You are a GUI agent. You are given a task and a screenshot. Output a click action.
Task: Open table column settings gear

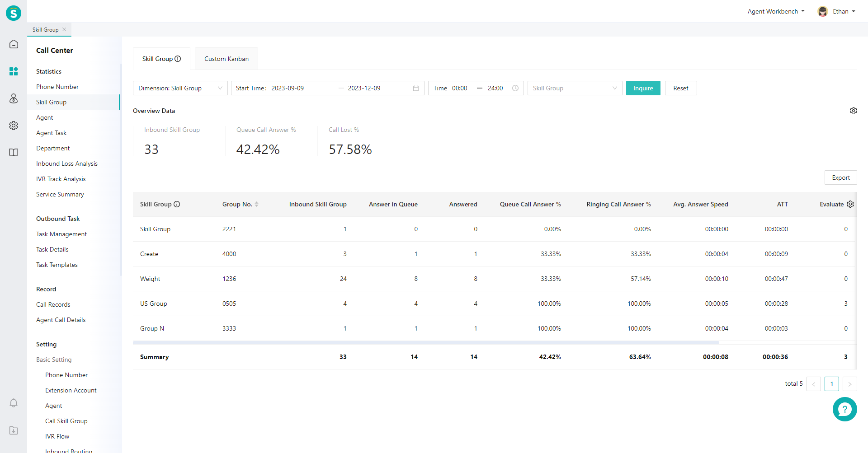(850, 204)
